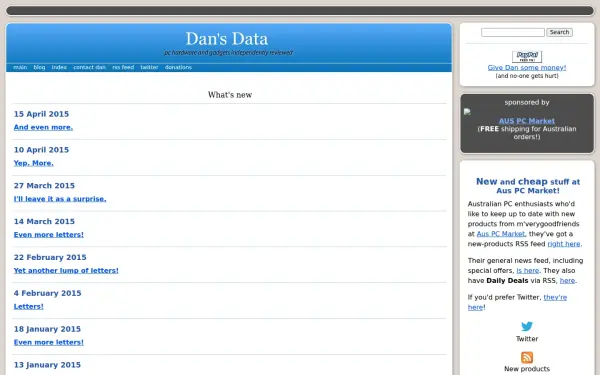The height and width of the screenshot is (375, 600).
Task: Open 14 March 'Even more letters!' link
Action: 49,235
